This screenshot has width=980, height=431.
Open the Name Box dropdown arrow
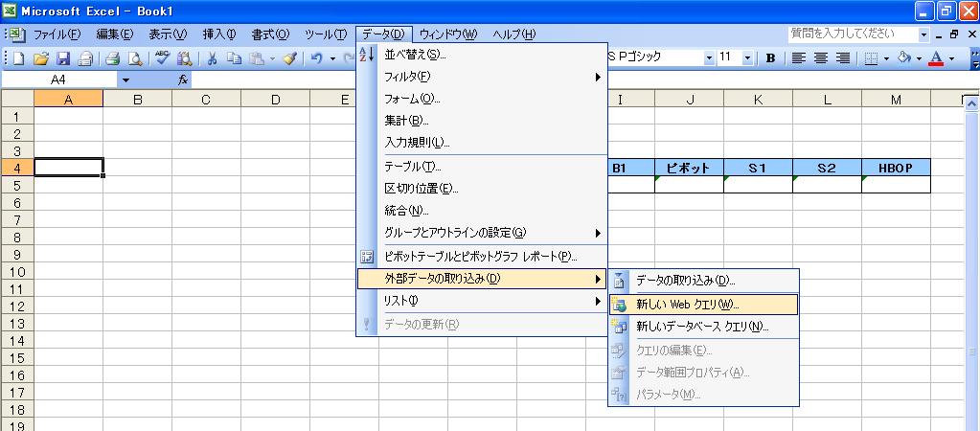(126, 79)
